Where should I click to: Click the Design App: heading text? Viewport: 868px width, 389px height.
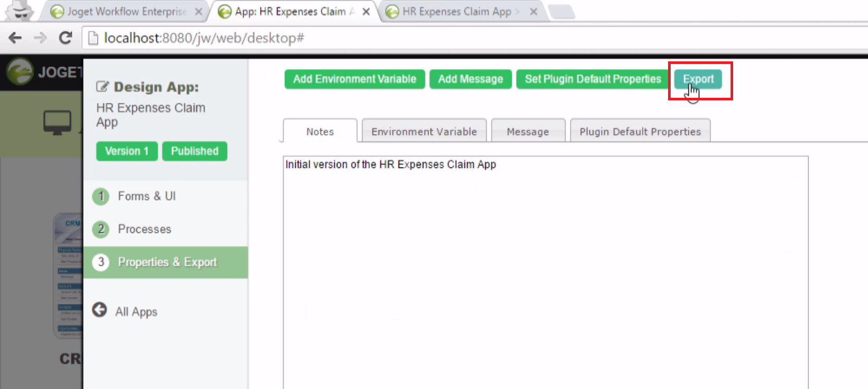click(156, 87)
